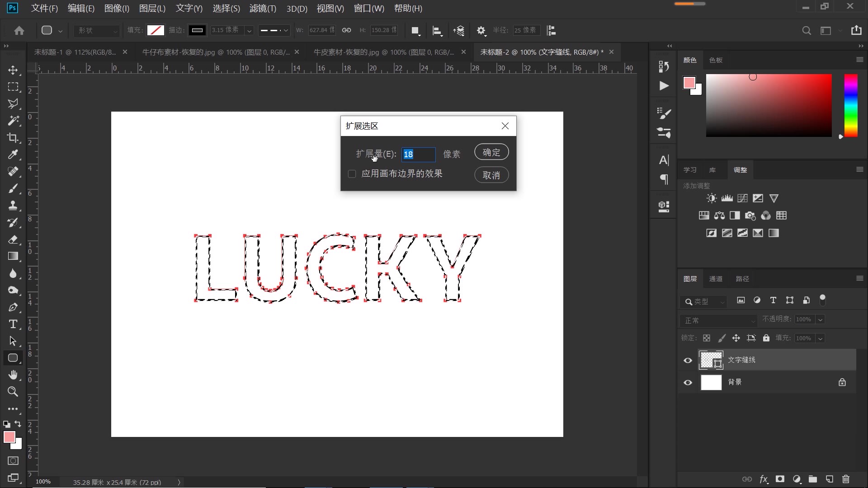Open the layer blend mode dropdown 正常
Image resolution: width=868 pixels, height=488 pixels.
718,320
